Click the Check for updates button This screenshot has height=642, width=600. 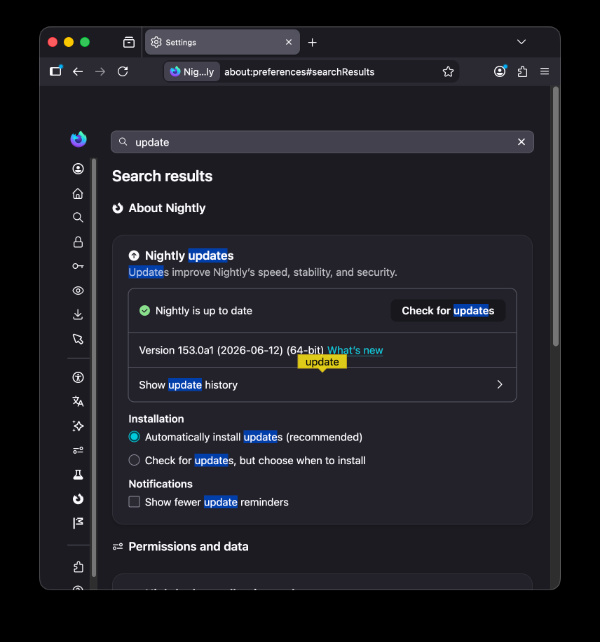[448, 311]
